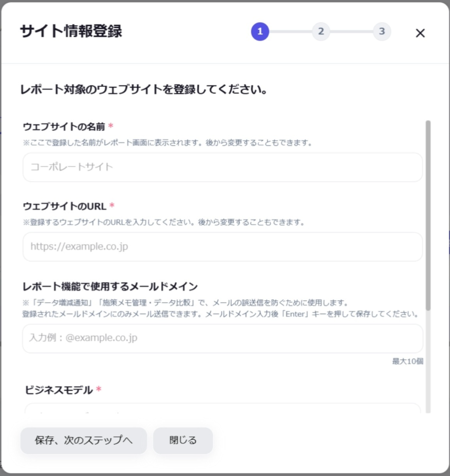Screen dimensions: 450x476
Task: Focus the ウェブサイトの名前 input field
Action: point(222,167)
